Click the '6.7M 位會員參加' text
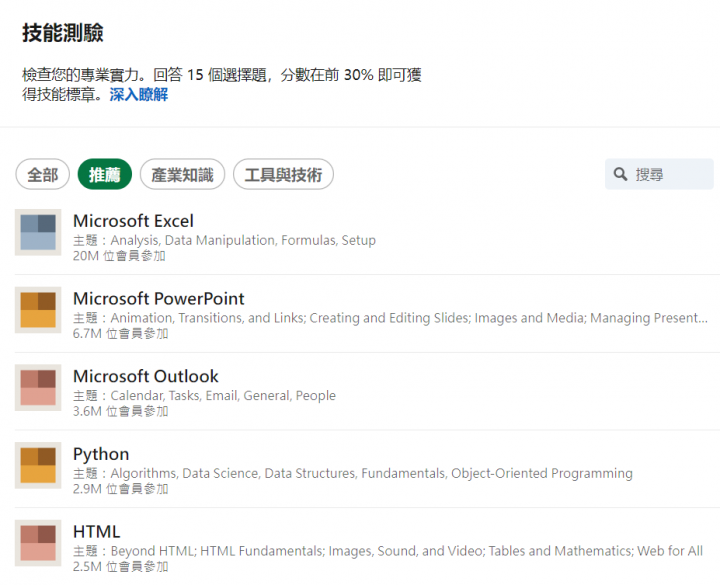 [120, 333]
